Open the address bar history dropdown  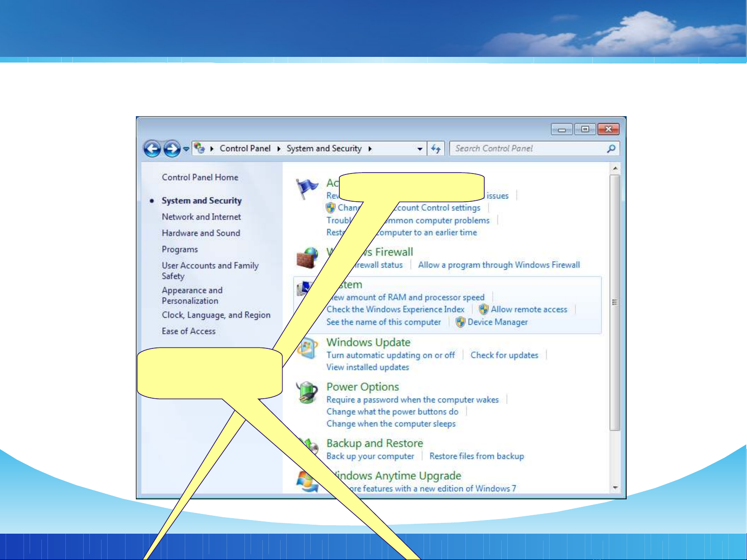tap(420, 149)
